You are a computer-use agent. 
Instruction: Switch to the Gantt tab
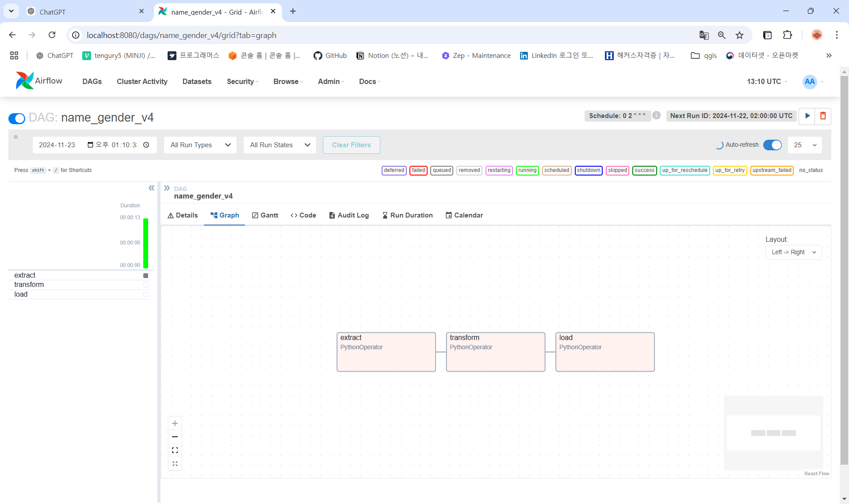tap(265, 215)
